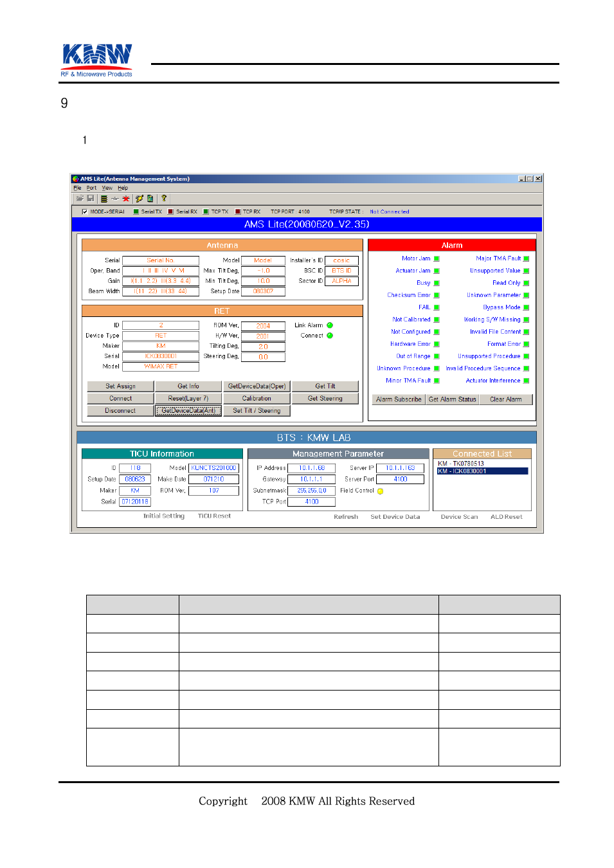Screen dimensions: 614x868
Task: Open the View menu
Action: coord(107,188)
